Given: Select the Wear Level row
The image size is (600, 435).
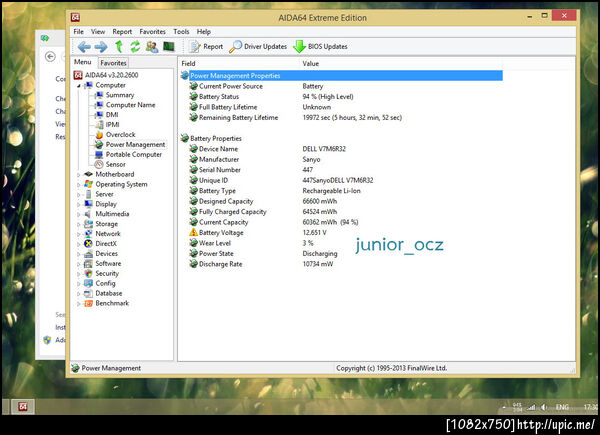Looking at the screenshot, I should click(x=341, y=243).
